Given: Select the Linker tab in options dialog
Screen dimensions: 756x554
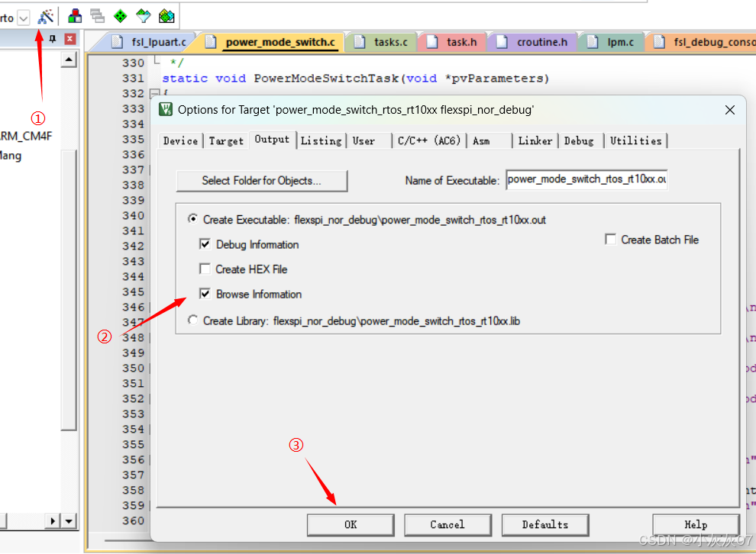Looking at the screenshot, I should (535, 140).
